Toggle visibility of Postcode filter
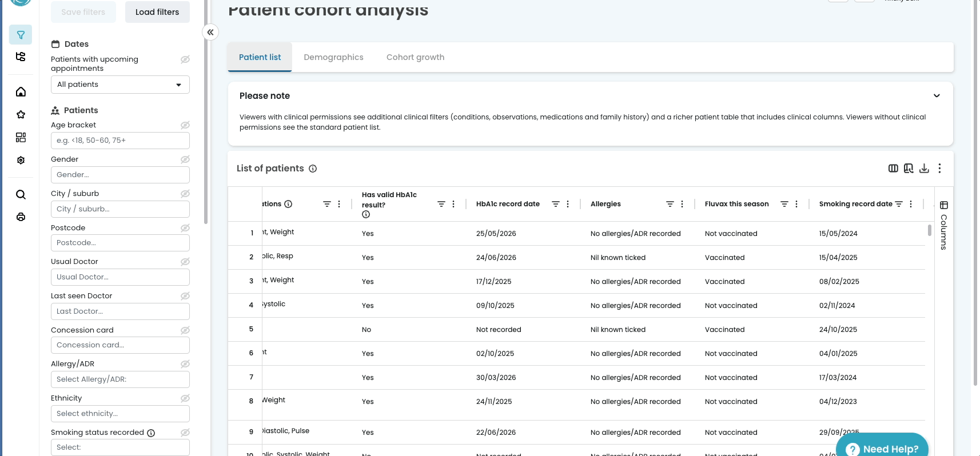The image size is (980, 456). coord(185,228)
